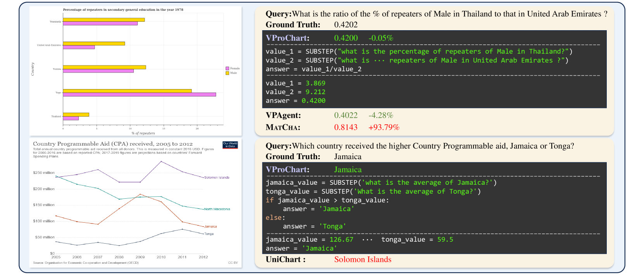Click the 'value_1 = 3.869' line

(295, 83)
